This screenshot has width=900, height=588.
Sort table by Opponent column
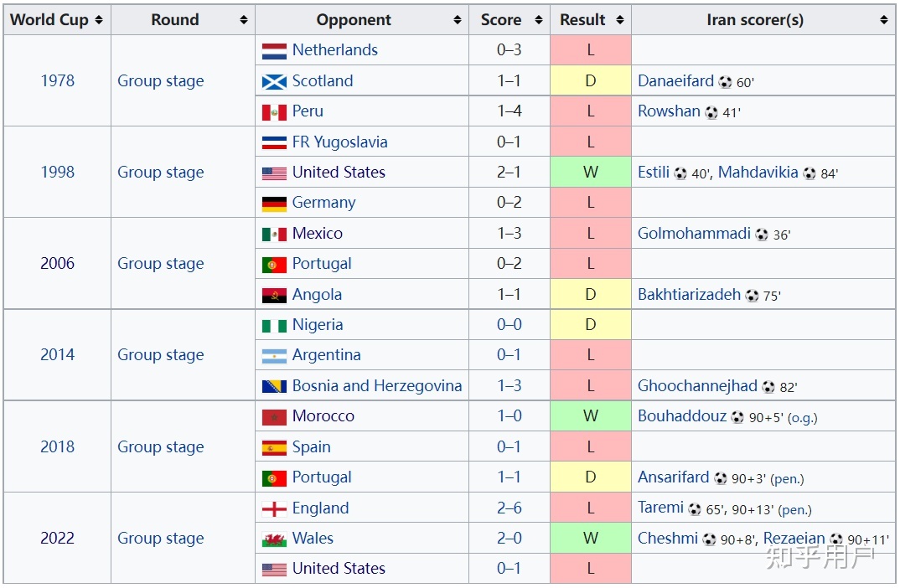click(x=458, y=20)
